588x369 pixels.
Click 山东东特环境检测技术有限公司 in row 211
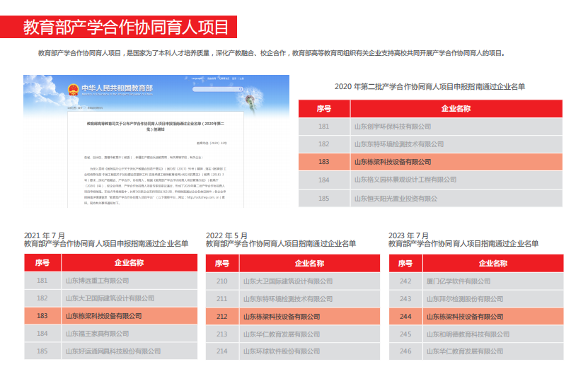(x=288, y=299)
